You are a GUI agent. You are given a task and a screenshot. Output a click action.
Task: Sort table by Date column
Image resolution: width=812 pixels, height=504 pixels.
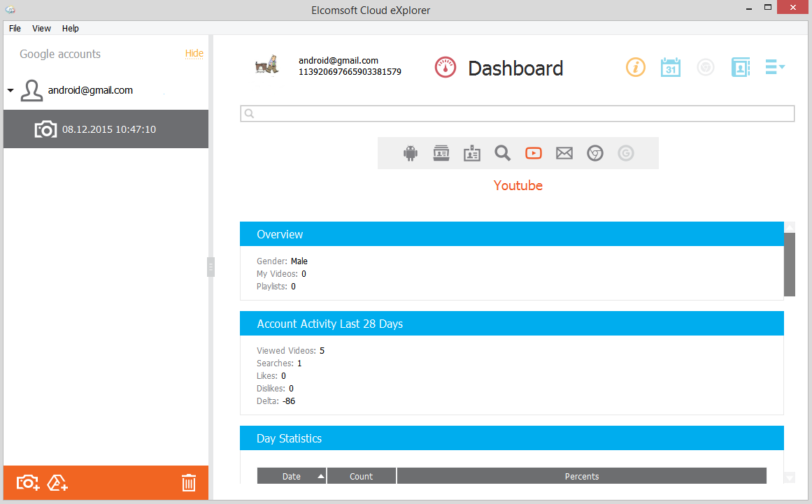coord(291,476)
